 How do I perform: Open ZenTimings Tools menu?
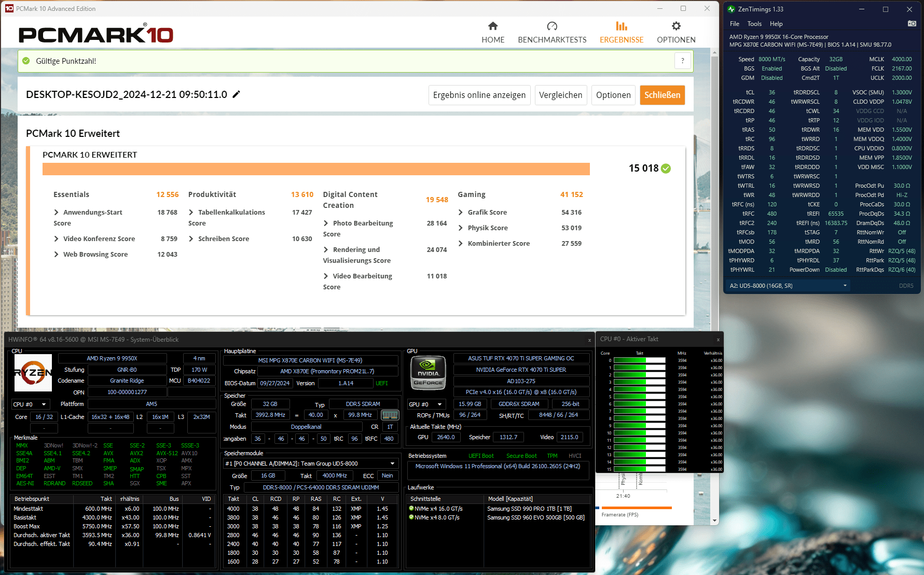pyautogui.click(x=754, y=24)
